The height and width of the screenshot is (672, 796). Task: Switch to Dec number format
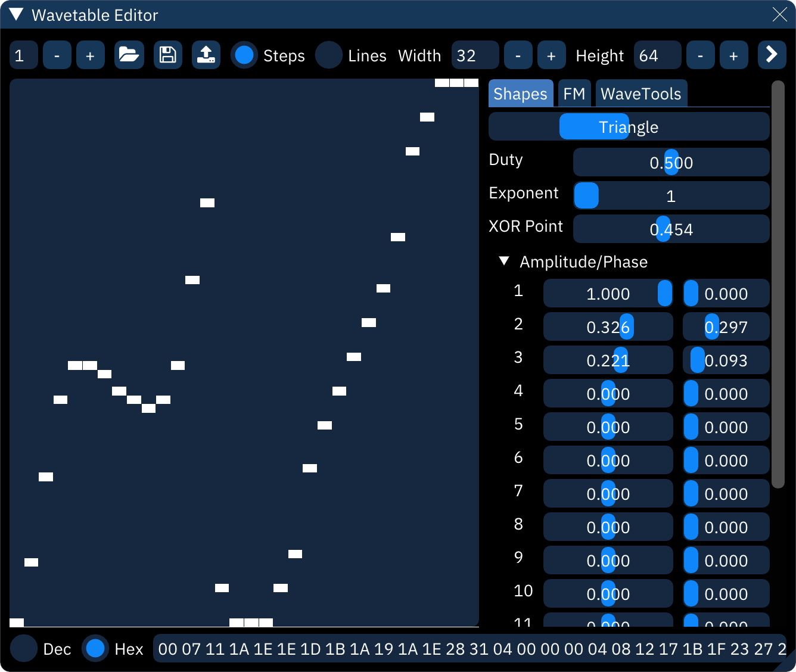(x=24, y=649)
